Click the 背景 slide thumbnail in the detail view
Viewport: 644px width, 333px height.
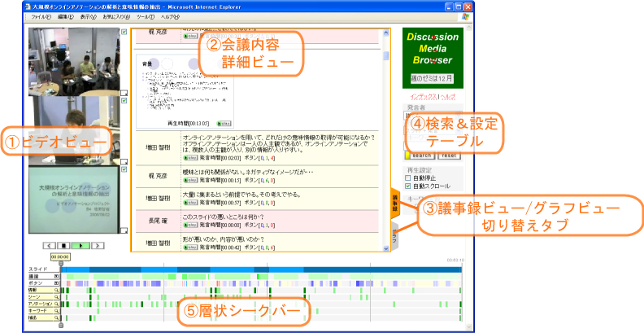point(185,91)
